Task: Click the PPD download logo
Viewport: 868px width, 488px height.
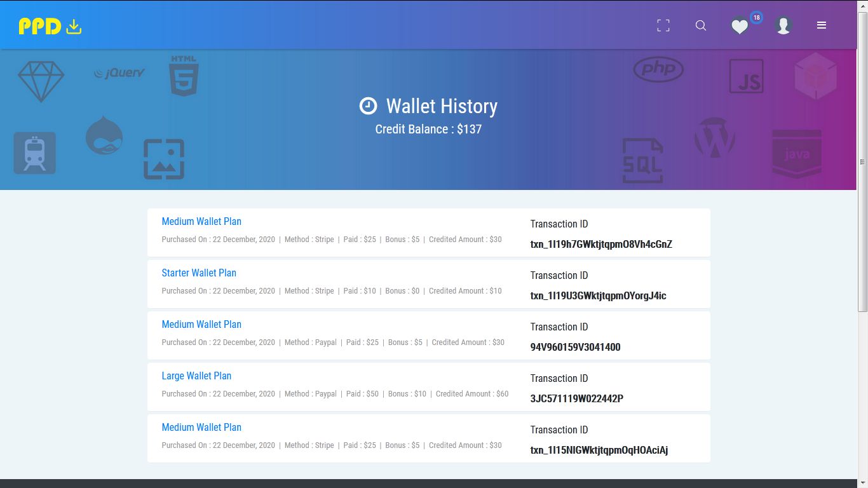Action: tap(49, 25)
